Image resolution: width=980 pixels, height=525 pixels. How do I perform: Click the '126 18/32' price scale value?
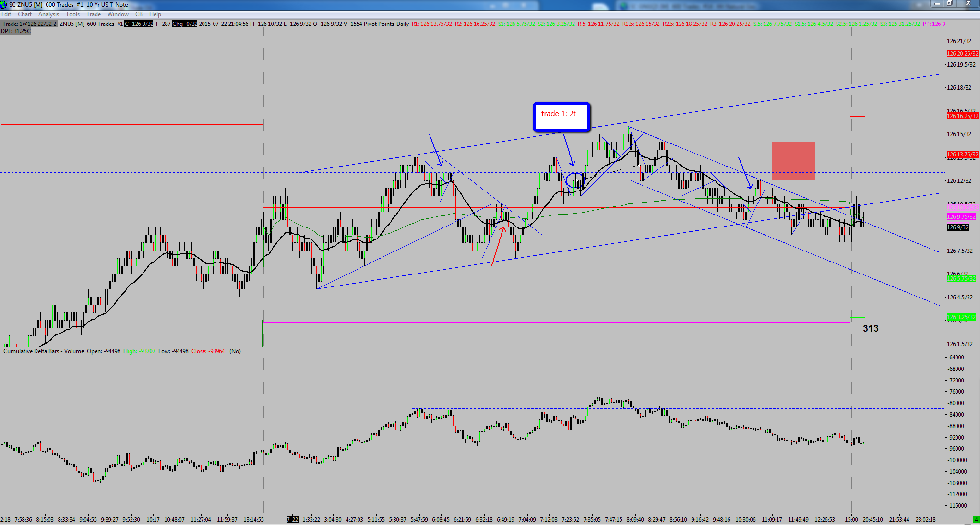coord(959,88)
